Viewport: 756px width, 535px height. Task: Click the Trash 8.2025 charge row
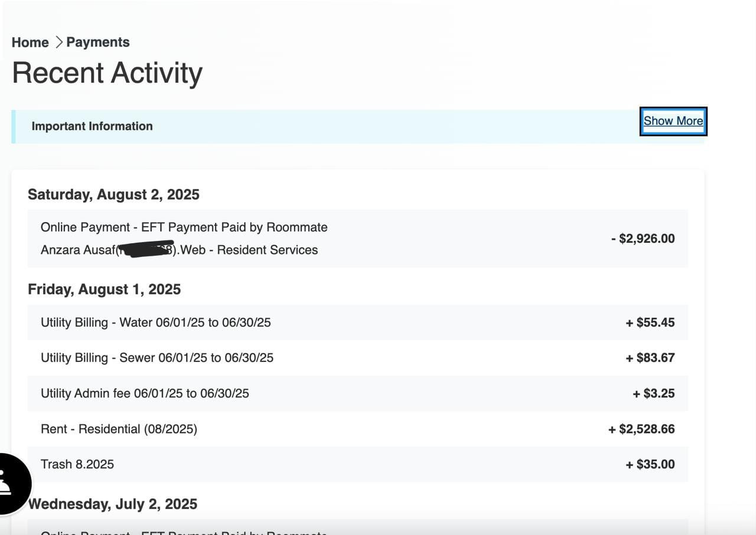77,464
